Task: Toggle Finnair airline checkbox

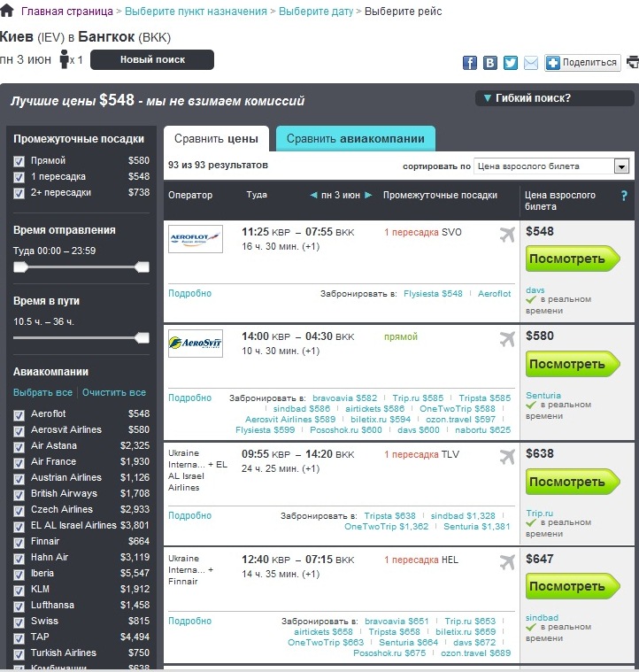Action: (19, 543)
